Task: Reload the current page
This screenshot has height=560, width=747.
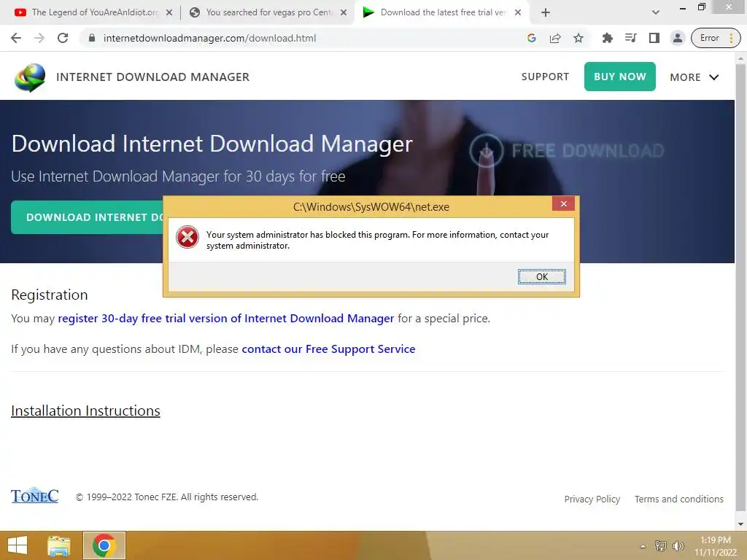Action: click(x=63, y=38)
